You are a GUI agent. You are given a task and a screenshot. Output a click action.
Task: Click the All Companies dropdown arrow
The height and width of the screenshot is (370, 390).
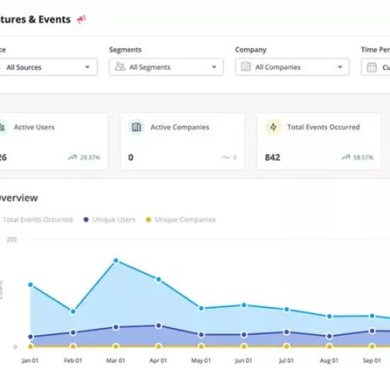click(340, 67)
